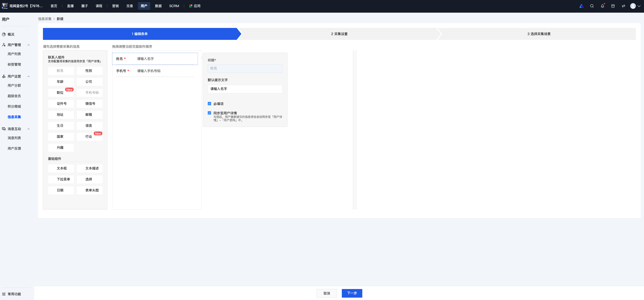644x300 pixels.
Task: Select step 2 采集设置
Action: [339, 34]
